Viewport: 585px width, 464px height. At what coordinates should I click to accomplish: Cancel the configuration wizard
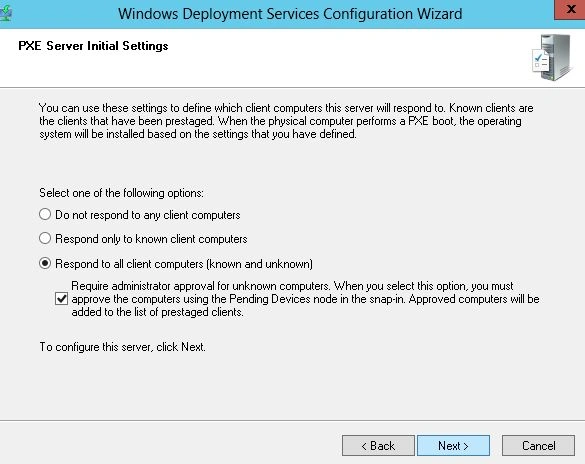point(538,445)
